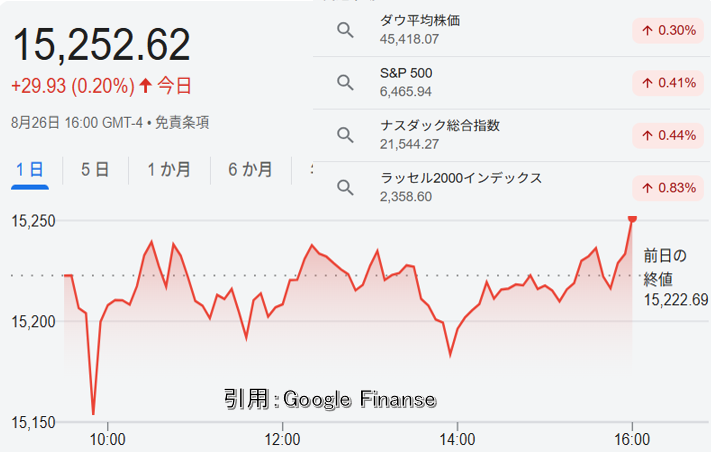
Task: Switch to the 5日 chart range tab
Action: point(95,170)
